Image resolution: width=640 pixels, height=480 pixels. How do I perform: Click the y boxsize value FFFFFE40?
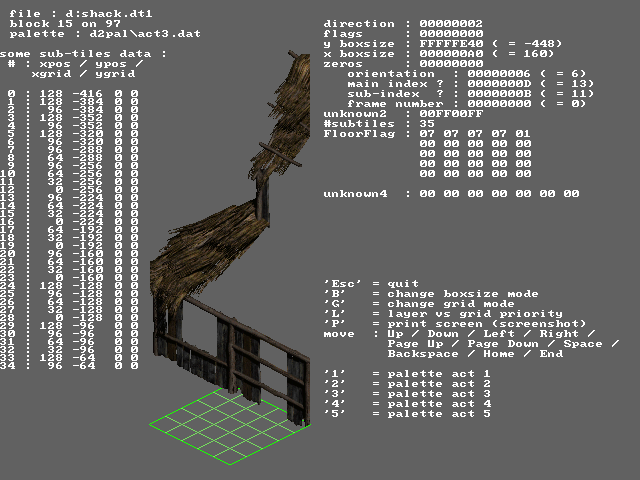pos(451,44)
